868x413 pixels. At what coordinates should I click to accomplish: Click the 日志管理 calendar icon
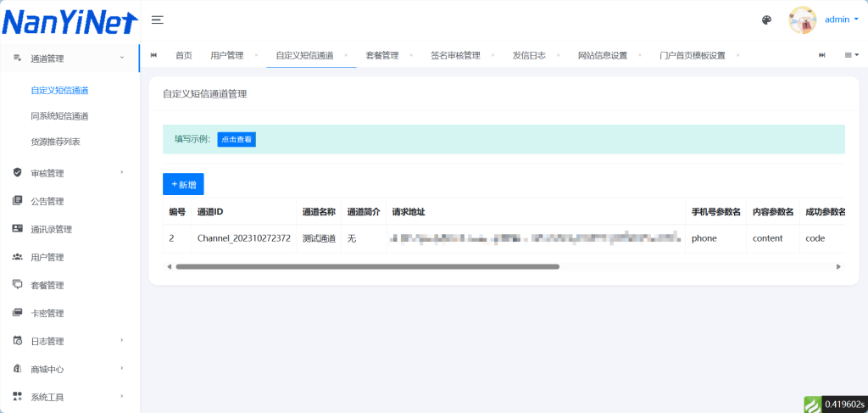(17, 340)
